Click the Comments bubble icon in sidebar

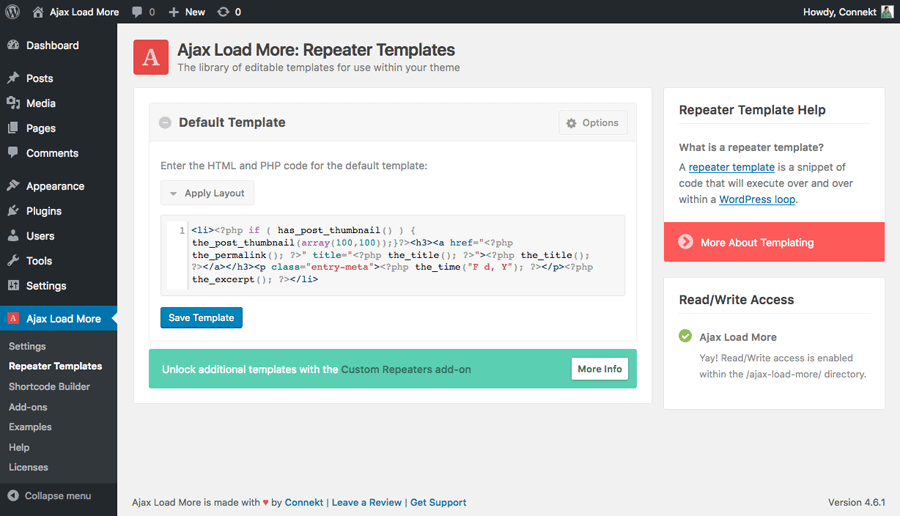point(13,153)
